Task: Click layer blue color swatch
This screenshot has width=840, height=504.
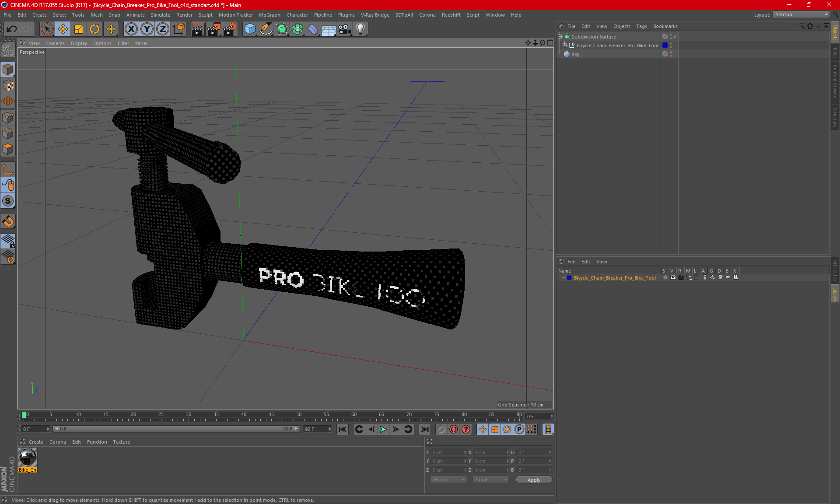Action: point(569,278)
